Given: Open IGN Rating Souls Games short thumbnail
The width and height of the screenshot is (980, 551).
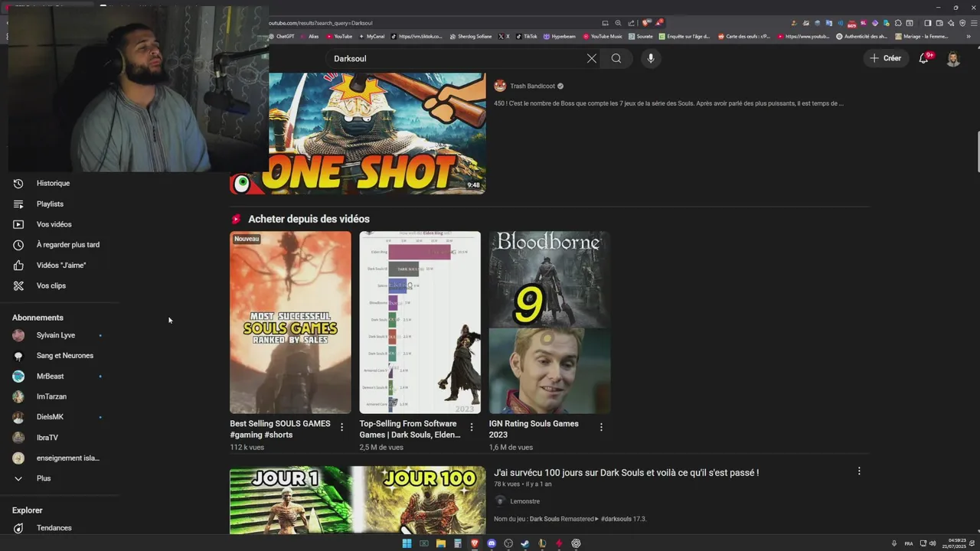Looking at the screenshot, I should pyautogui.click(x=550, y=322).
